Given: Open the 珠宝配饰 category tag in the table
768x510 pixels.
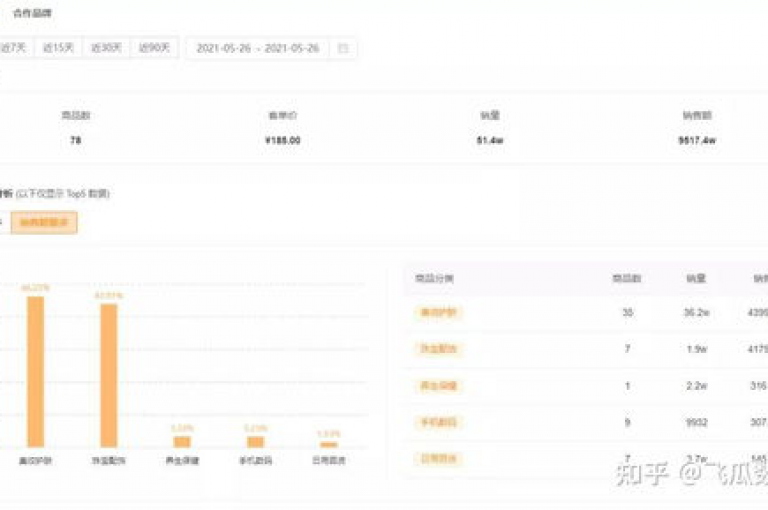Looking at the screenshot, I should click(438, 349).
